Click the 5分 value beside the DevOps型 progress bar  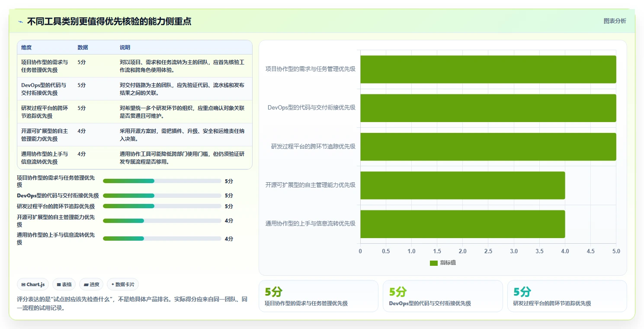click(229, 196)
